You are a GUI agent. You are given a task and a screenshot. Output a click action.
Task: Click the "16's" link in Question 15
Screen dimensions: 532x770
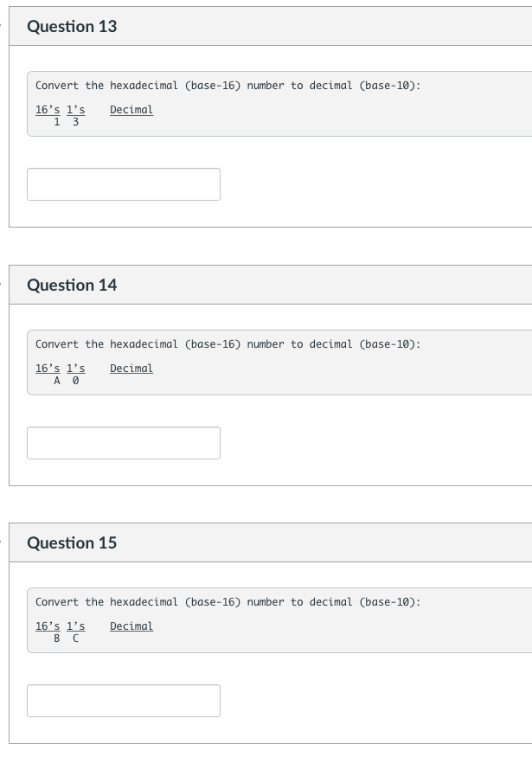pyautogui.click(x=47, y=626)
